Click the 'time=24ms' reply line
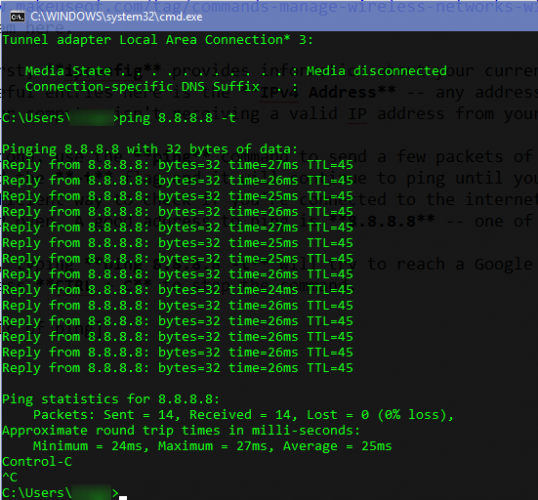The width and height of the screenshot is (538, 500). (178, 290)
